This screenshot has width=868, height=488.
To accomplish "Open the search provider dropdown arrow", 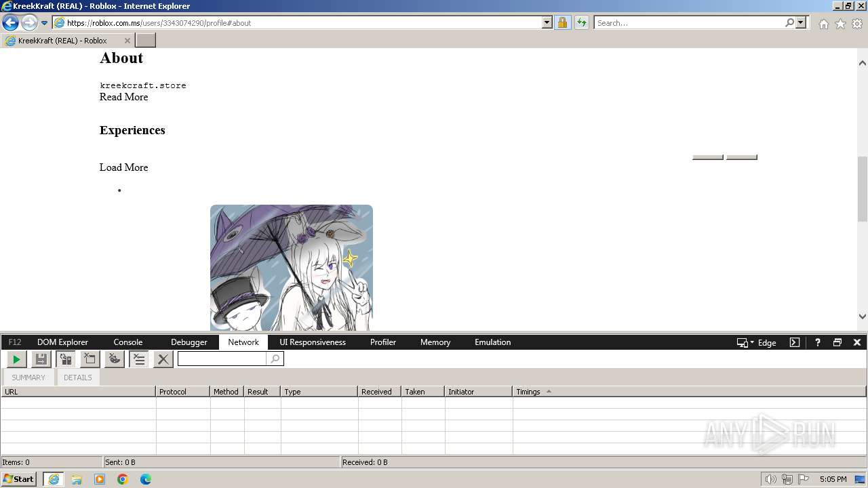I will (x=801, y=23).
